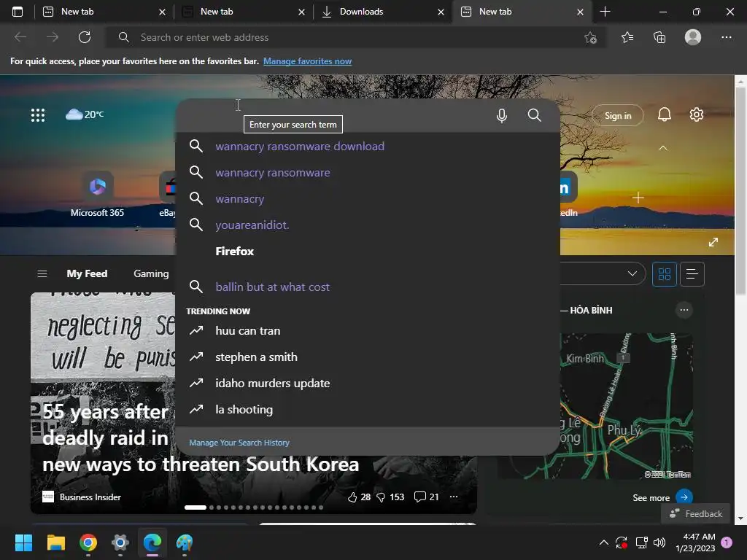Open the tab actions menu icon
Screen dimensions: 747x560
coord(18,12)
